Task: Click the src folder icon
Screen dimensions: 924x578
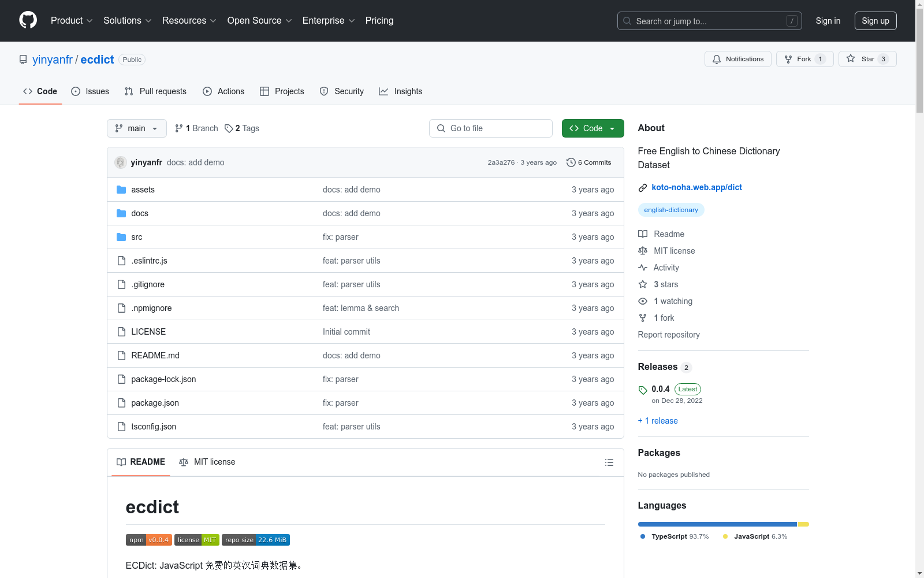Action: point(121,237)
